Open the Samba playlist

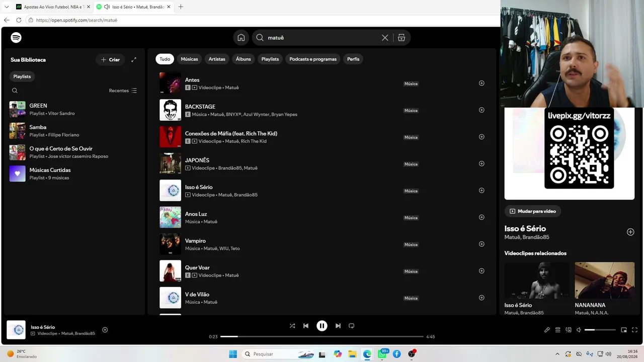[74, 131]
